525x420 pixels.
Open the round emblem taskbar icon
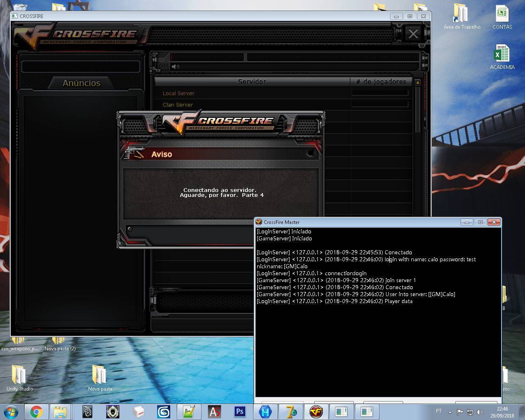[x=113, y=411]
